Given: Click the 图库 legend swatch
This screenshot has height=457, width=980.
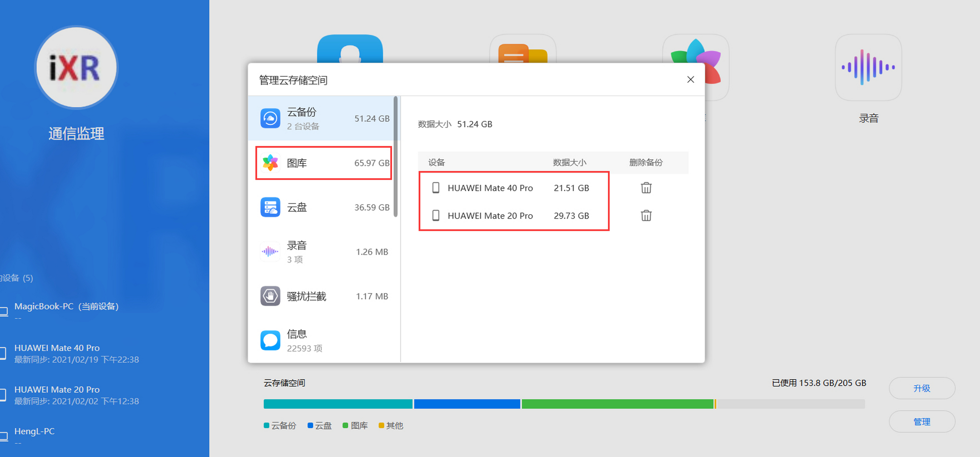Looking at the screenshot, I should click(346, 426).
